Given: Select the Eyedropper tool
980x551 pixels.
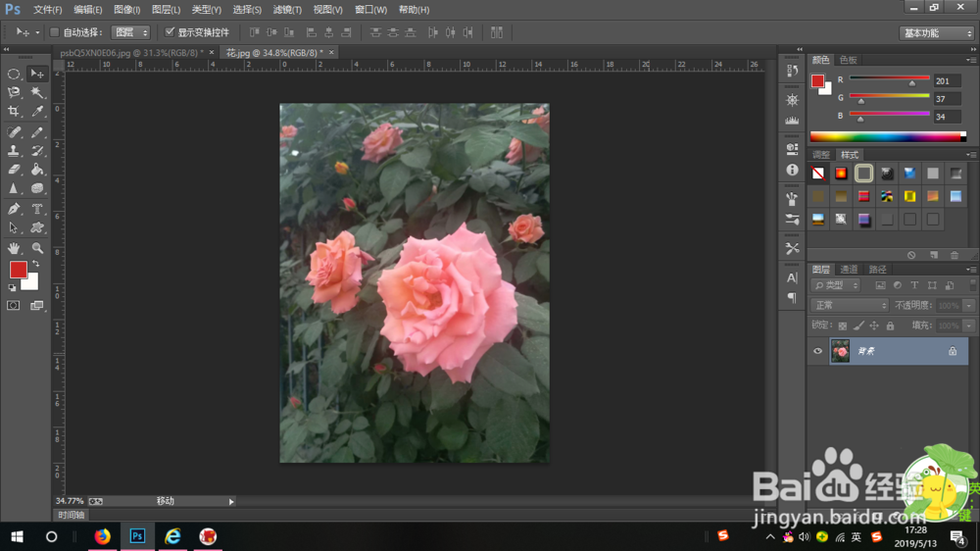Looking at the screenshot, I should coord(37,112).
